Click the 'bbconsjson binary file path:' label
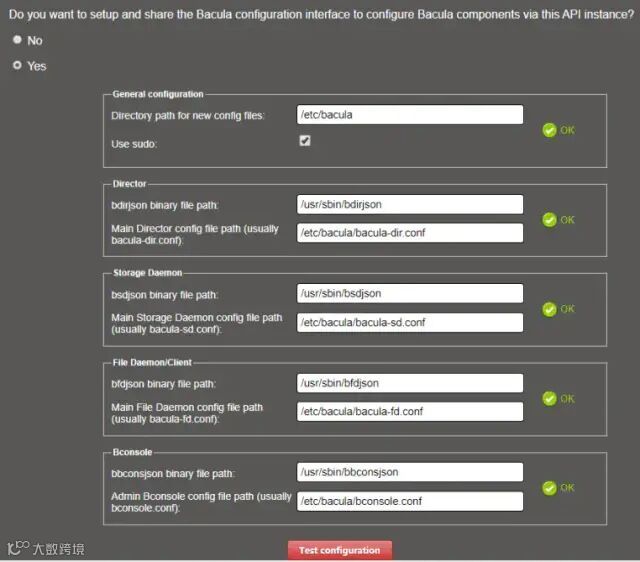The width and height of the screenshot is (640, 562). coord(173,473)
